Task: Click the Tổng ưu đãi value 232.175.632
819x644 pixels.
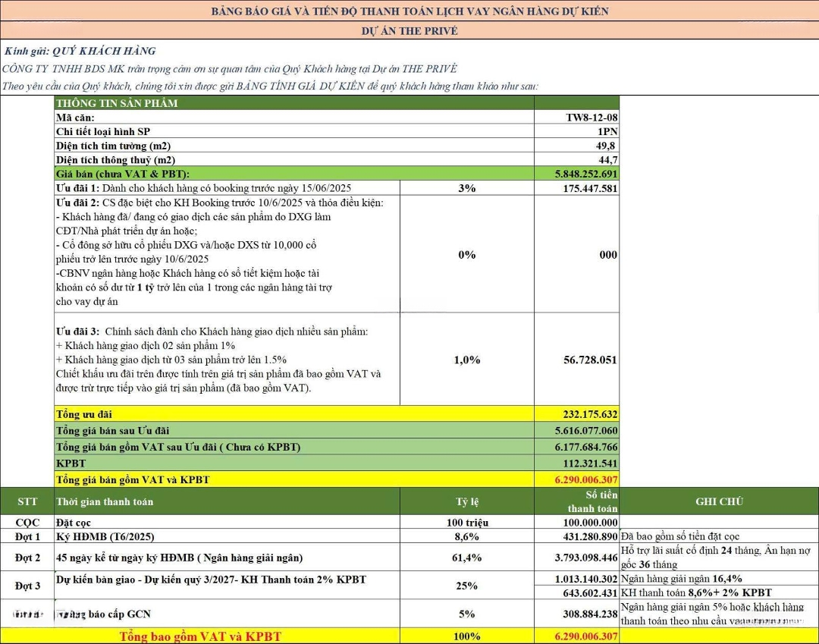Action: coord(586,414)
